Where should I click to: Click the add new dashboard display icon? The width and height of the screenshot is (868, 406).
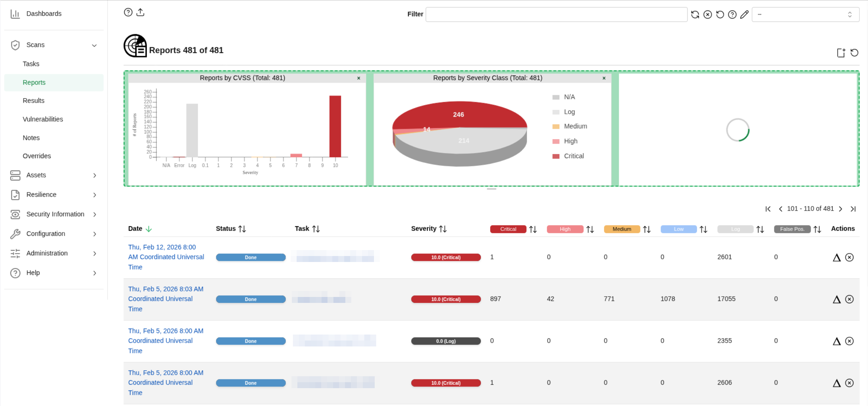tap(841, 52)
